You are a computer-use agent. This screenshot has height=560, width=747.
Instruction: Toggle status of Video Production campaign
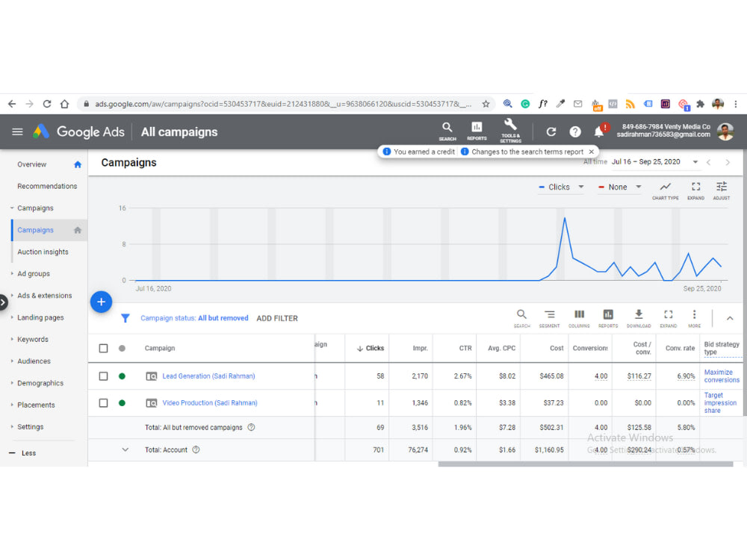[x=122, y=403]
